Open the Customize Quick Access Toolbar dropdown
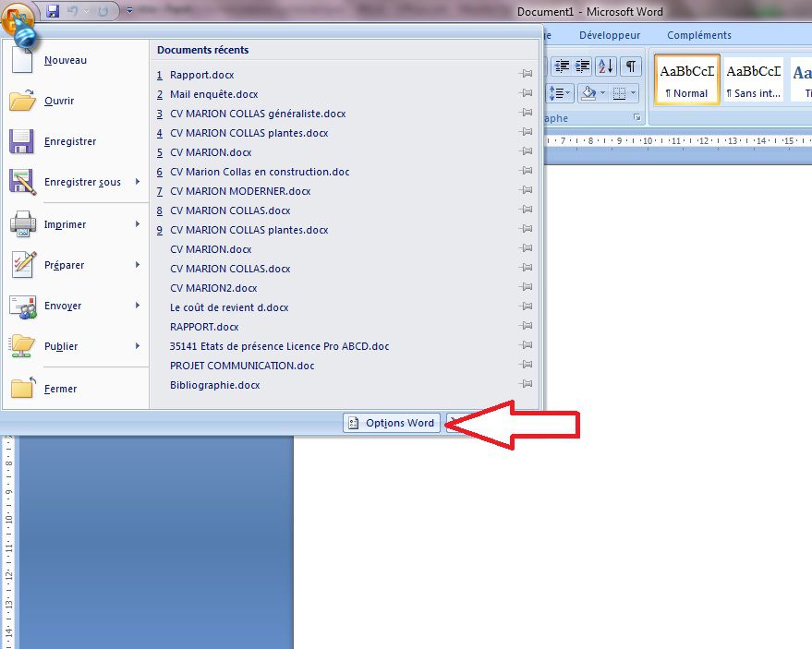 [x=129, y=11]
